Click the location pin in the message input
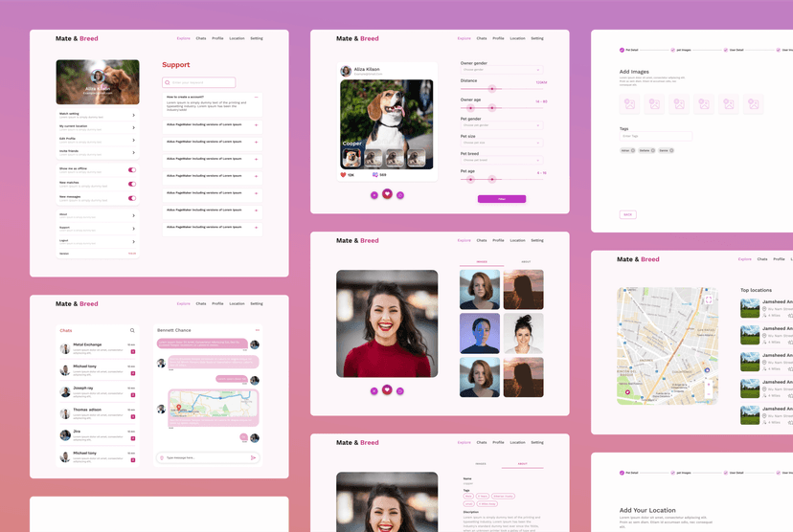Image resolution: width=793 pixels, height=532 pixels. coord(162,457)
